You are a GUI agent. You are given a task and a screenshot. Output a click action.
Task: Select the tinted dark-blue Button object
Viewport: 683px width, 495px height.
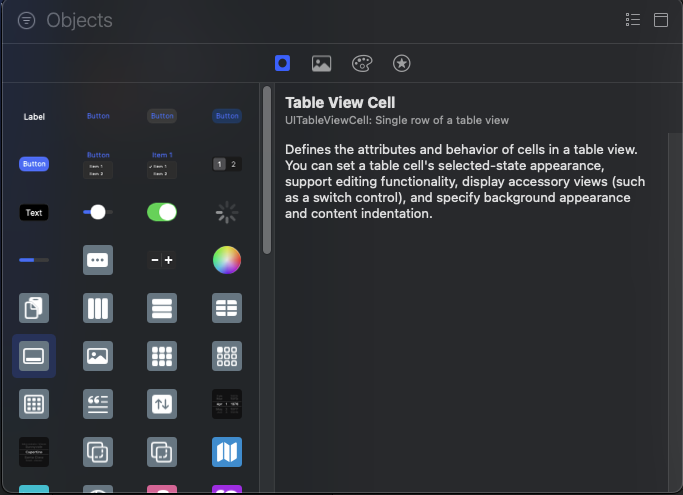tap(227, 116)
